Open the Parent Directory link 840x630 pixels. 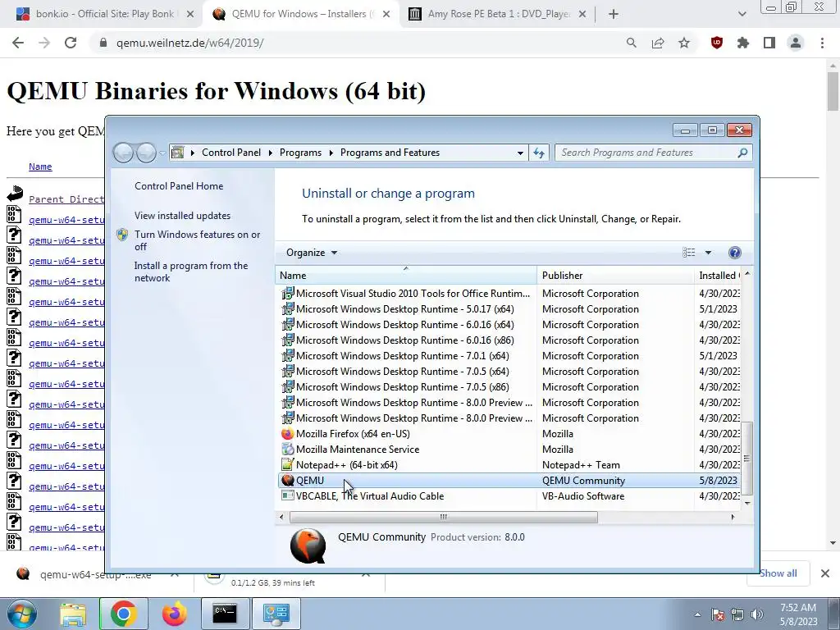[x=66, y=199]
